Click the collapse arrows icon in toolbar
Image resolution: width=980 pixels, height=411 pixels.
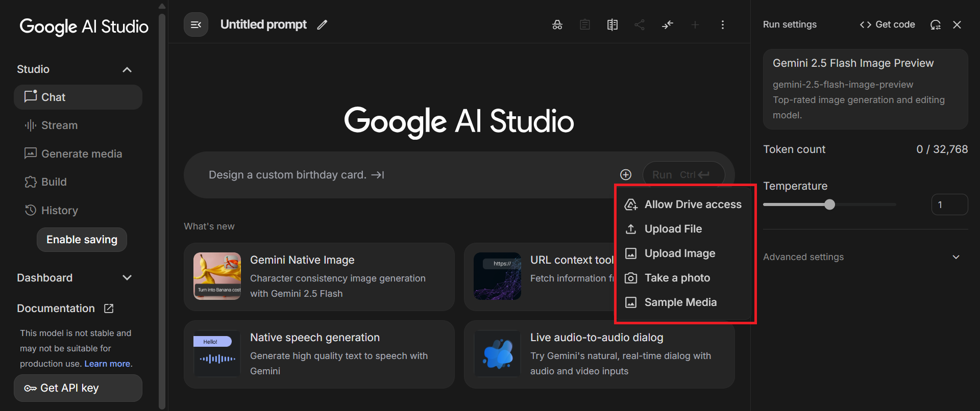(x=668, y=24)
